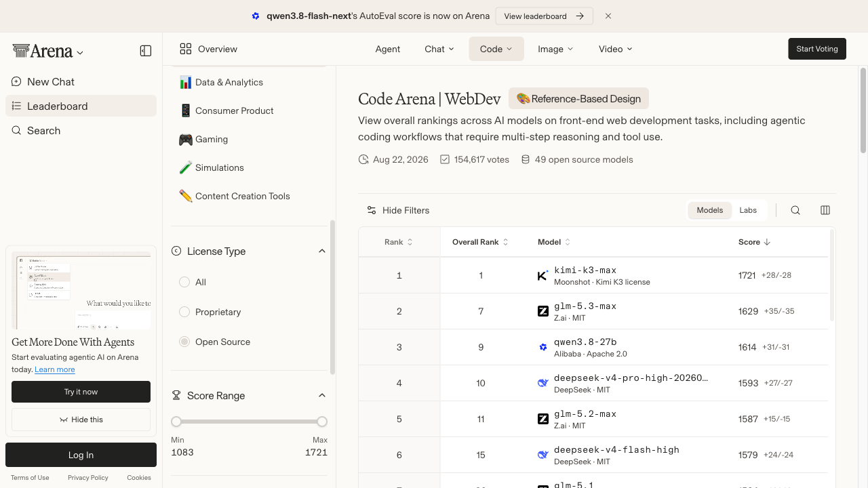Open the Arena logo dropdown chevron
This screenshot has height=488, width=868.
pos(80,52)
